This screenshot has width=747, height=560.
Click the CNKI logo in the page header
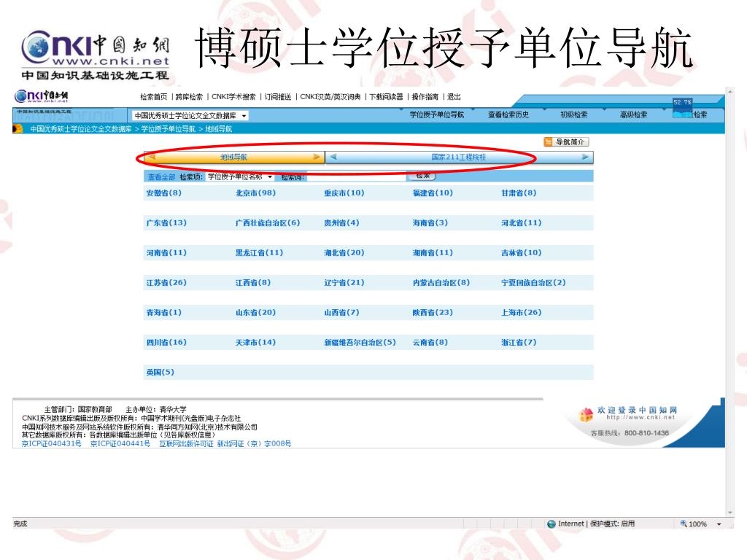click(x=41, y=96)
